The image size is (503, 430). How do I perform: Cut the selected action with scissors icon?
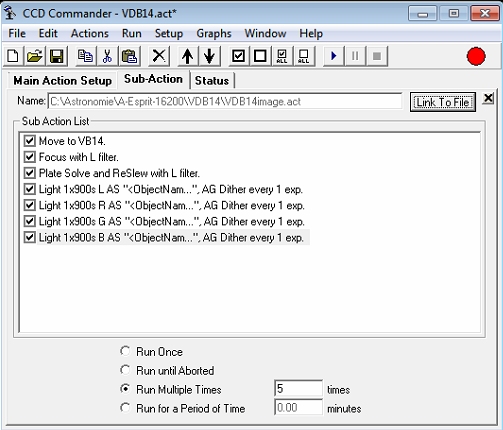(x=107, y=56)
